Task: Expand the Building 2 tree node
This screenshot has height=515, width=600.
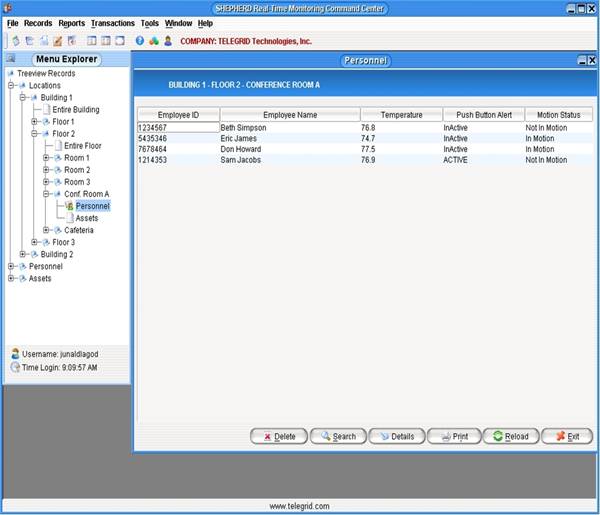Action: click(23, 254)
